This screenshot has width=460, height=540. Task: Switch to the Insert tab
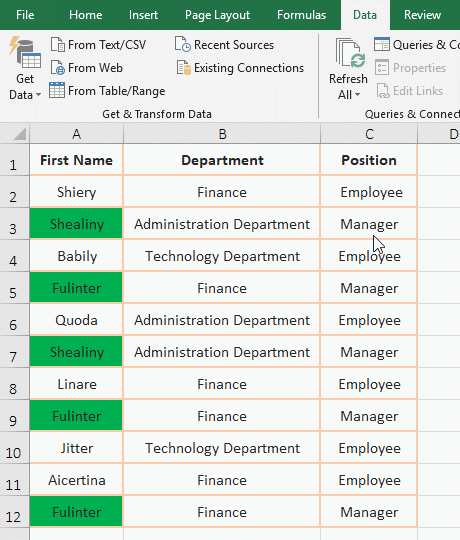[x=143, y=15]
